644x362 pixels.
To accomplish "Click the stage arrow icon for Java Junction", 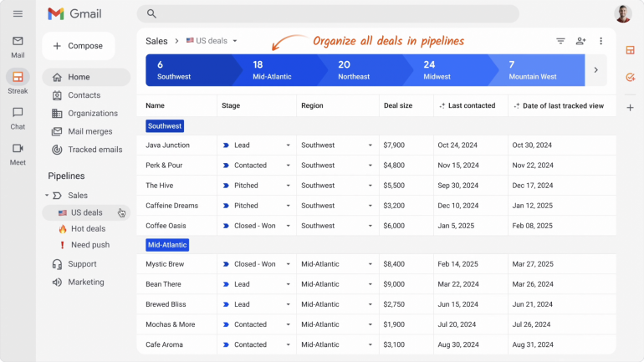I will (x=226, y=145).
